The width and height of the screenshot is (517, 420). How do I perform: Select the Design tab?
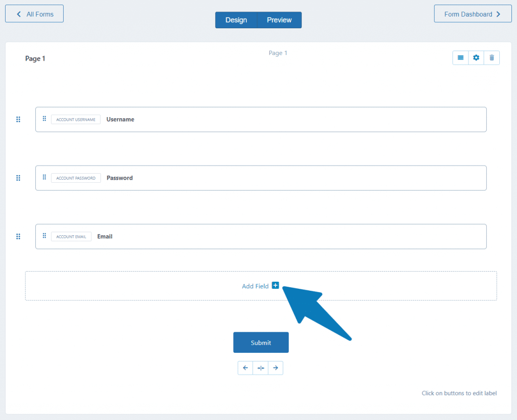point(236,20)
